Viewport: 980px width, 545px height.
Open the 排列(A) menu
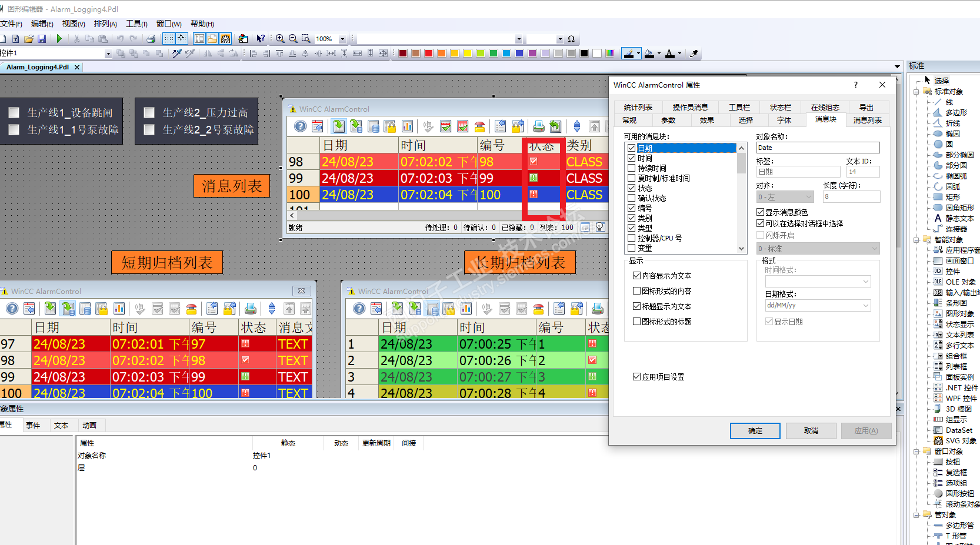click(x=105, y=24)
